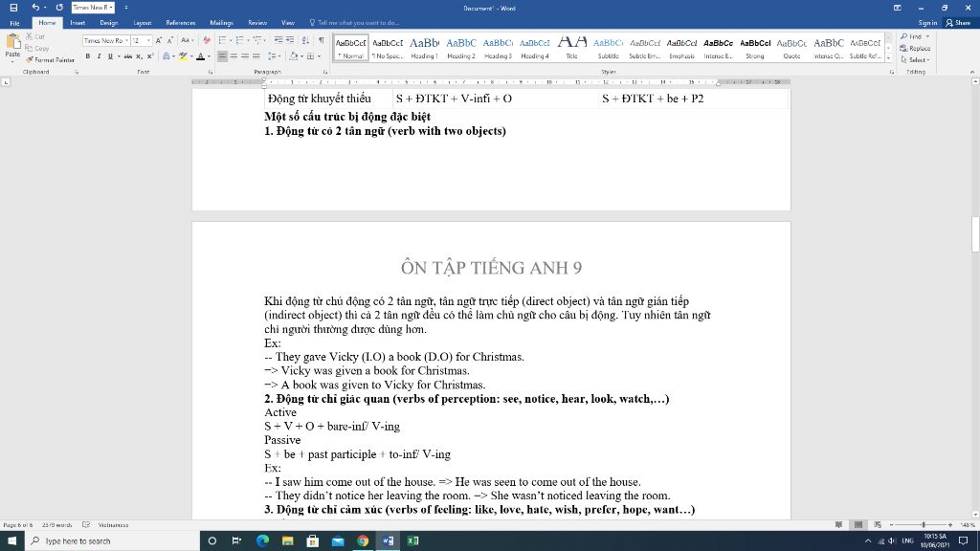Click the Sign in link

[x=927, y=23]
